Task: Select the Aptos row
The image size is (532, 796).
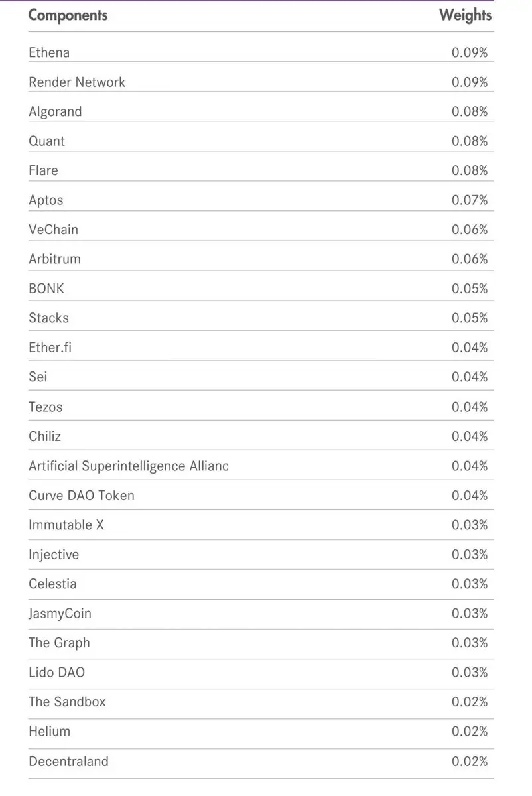Action: click(261, 200)
